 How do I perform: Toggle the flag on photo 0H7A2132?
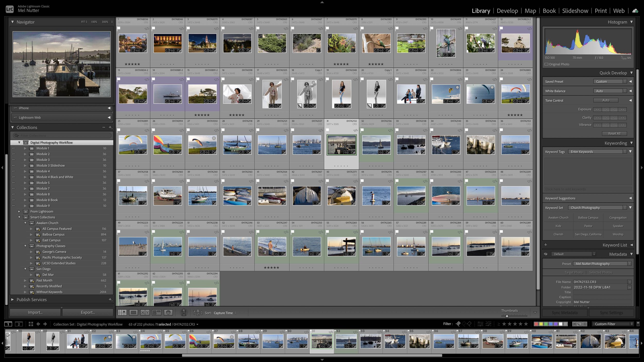[327, 130]
